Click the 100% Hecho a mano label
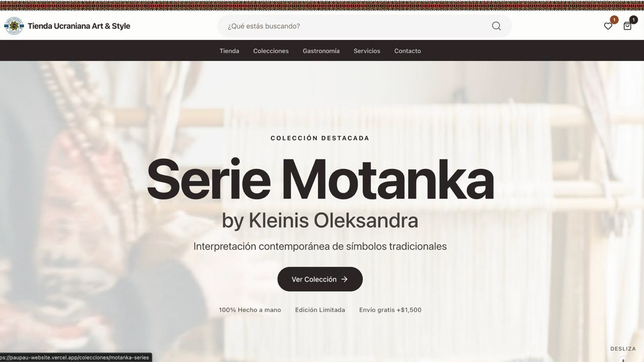The image size is (644, 362). 250,310
